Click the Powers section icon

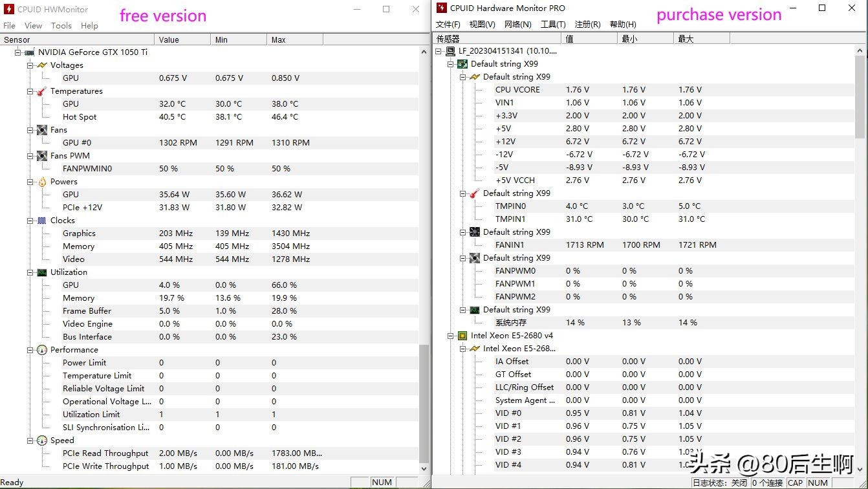coord(41,181)
